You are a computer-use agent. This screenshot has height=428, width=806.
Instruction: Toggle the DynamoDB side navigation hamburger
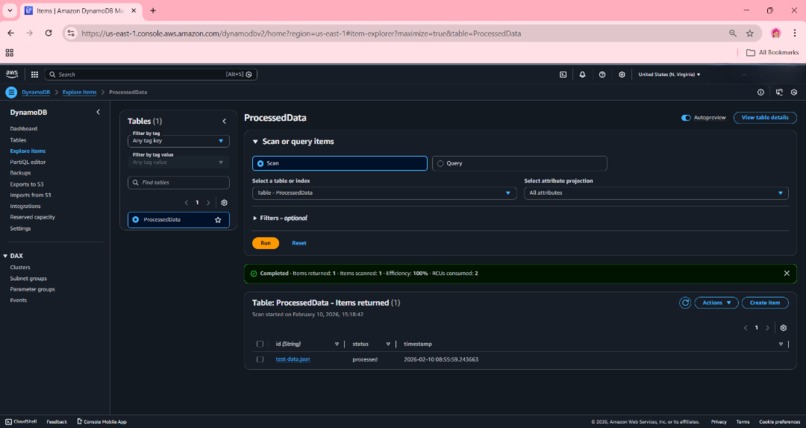coord(11,92)
